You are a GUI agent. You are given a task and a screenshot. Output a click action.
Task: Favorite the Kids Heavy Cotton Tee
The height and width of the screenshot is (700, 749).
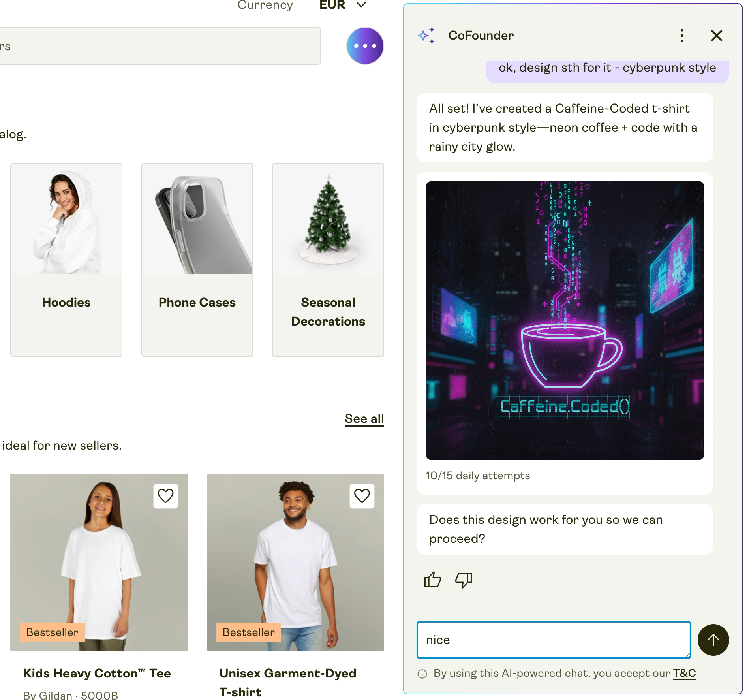point(165,496)
